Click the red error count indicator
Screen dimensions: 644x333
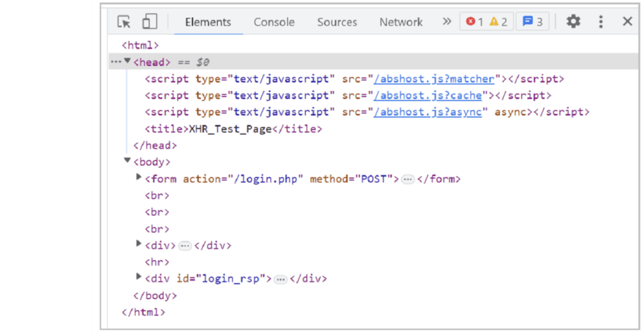click(474, 22)
